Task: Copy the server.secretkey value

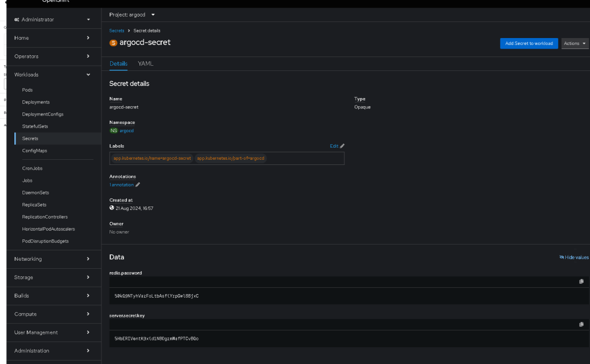Action: pyautogui.click(x=581, y=324)
